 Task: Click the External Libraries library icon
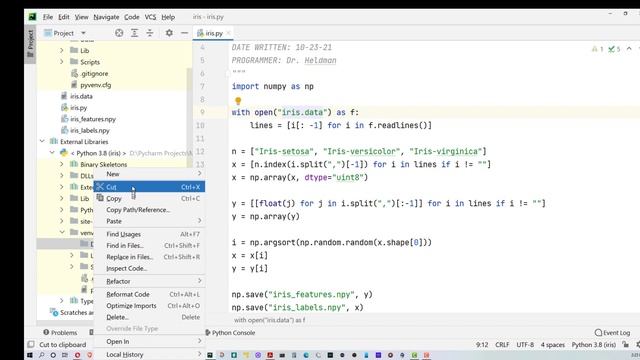[54, 142]
